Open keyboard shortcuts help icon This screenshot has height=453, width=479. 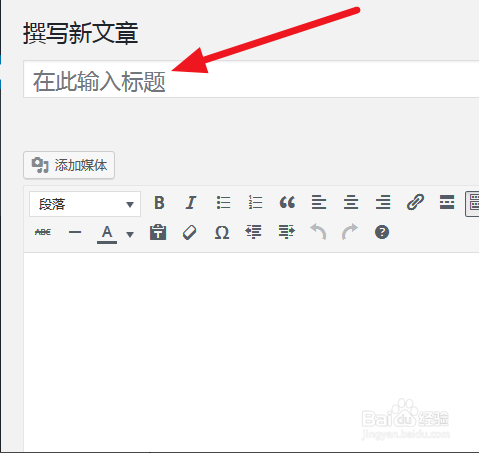pos(382,232)
